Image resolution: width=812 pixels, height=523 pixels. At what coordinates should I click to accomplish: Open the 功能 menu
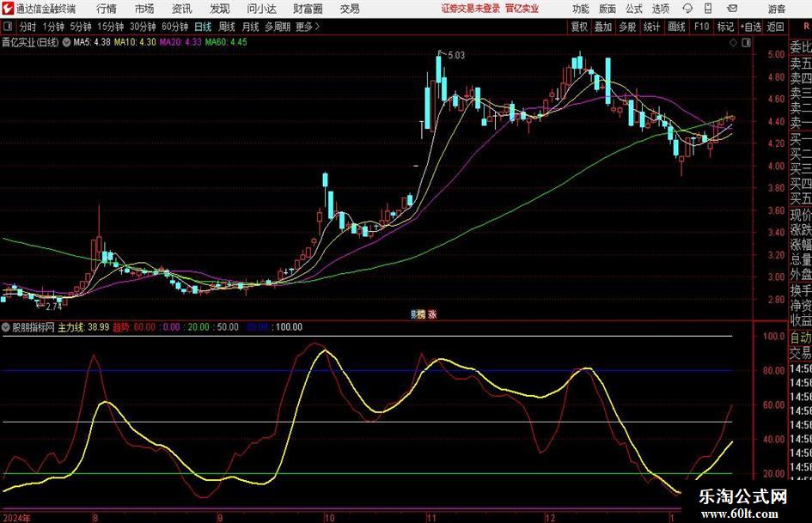[x=581, y=9]
